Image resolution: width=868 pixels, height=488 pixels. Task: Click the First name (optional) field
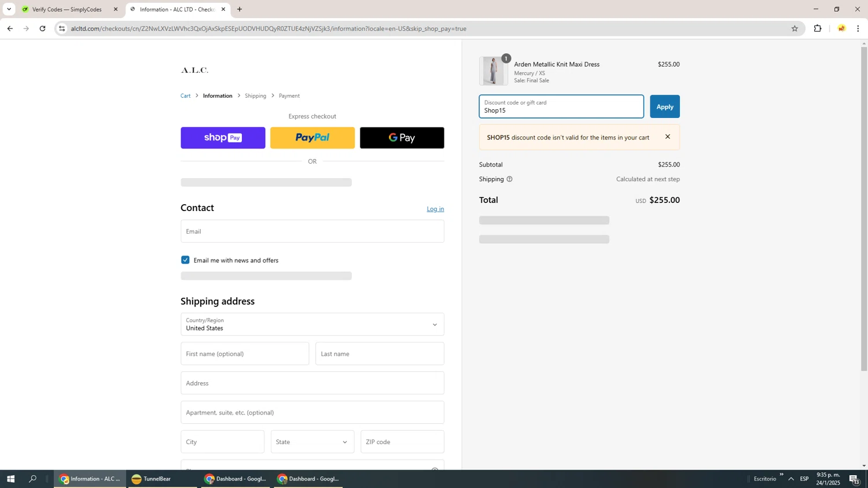pyautogui.click(x=245, y=354)
